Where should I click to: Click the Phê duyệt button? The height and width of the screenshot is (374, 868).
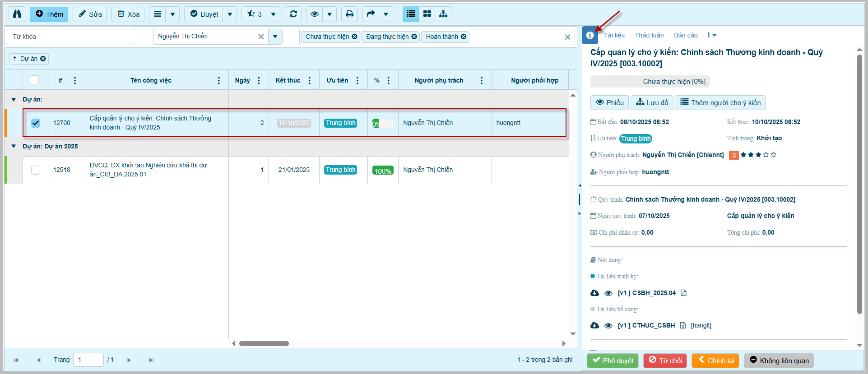pos(613,360)
